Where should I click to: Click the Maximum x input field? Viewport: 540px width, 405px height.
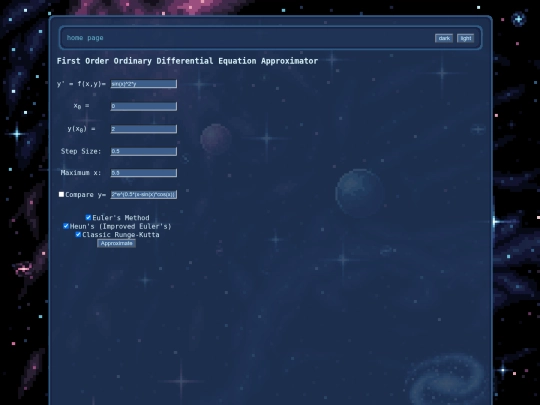tap(144, 173)
